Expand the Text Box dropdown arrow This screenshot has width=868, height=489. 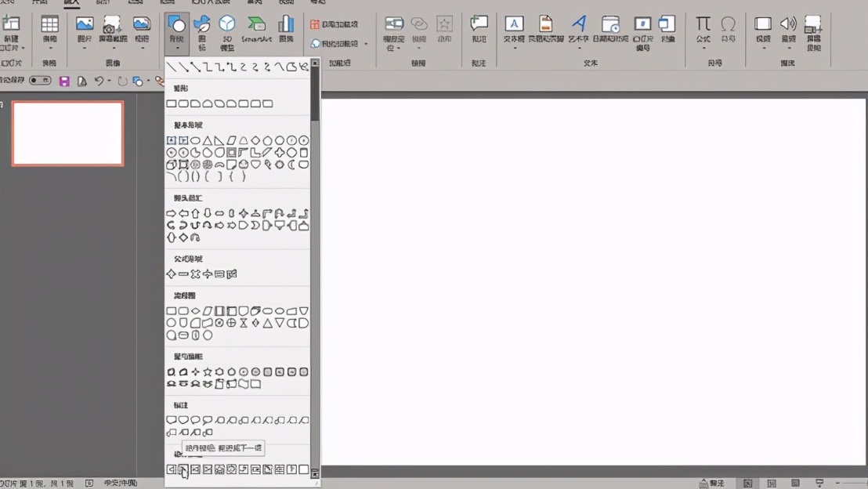(x=514, y=48)
